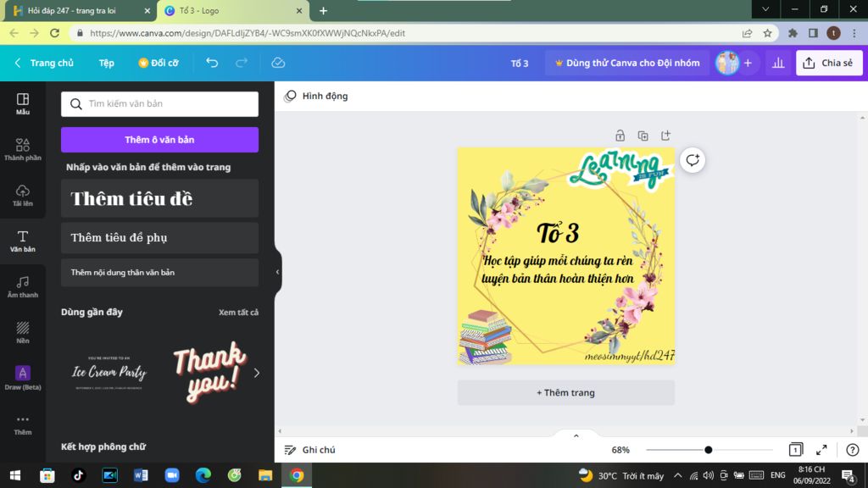The width and height of the screenshot is (868, 488).
Task: Open the Thành phần elements tab
Action: click(23, 149)
